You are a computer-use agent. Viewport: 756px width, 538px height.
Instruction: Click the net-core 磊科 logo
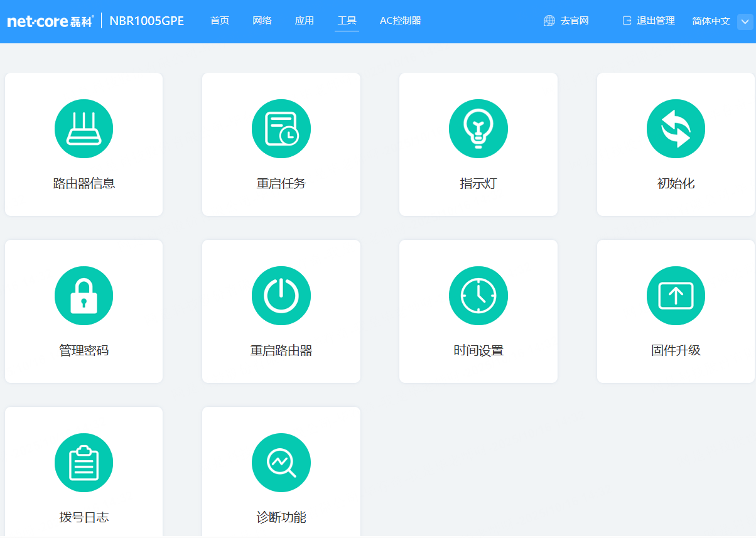50,21
